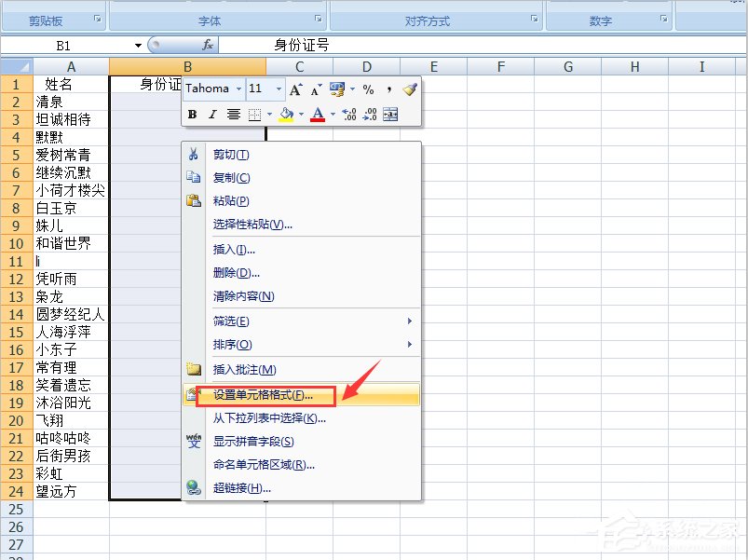Screen dimensions: 748x560
Task: Select 选择性粘贴 in the context menu
Action: point(252,224)
